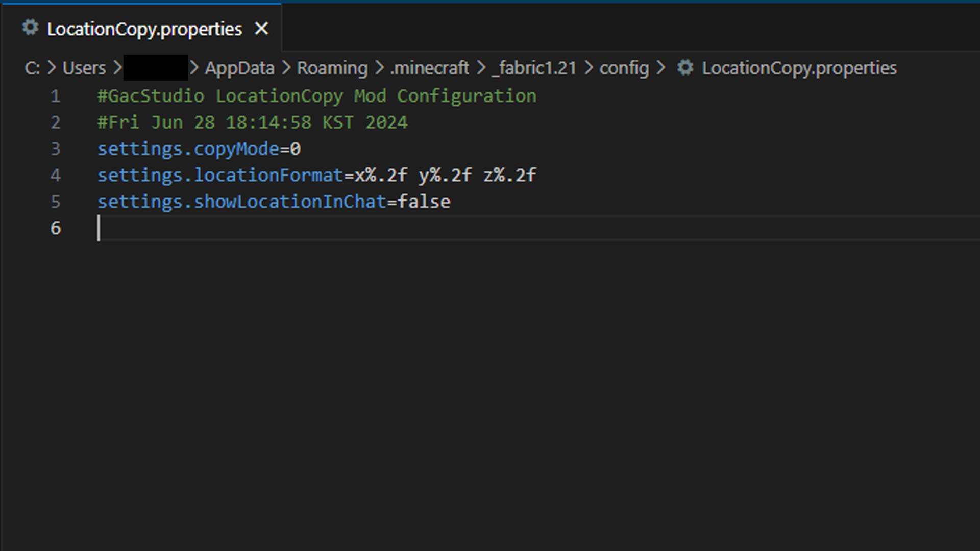Click line number 1 in the gutter
980x551 pixels.
click(55, 96)
